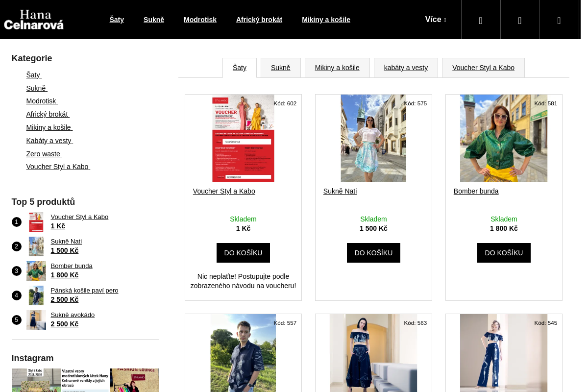The width and height of the screenshot is (588, 392).
Task: Switch to the Voucher Styl a Kabo tab
Action: pos(483,68)
